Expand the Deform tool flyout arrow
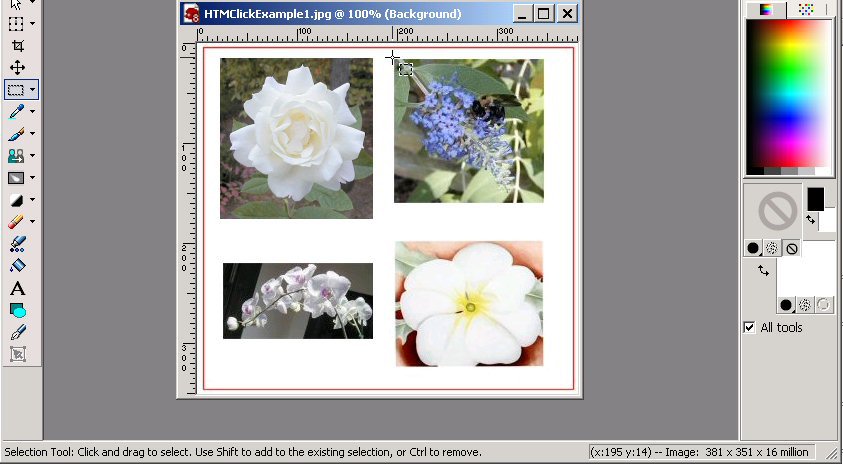The height and width of the screenshot is (464, 843). coord(33,23)
